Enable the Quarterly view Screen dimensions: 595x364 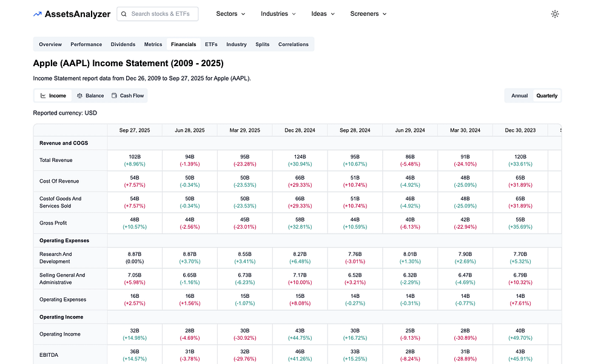click(x=546, y=95)
